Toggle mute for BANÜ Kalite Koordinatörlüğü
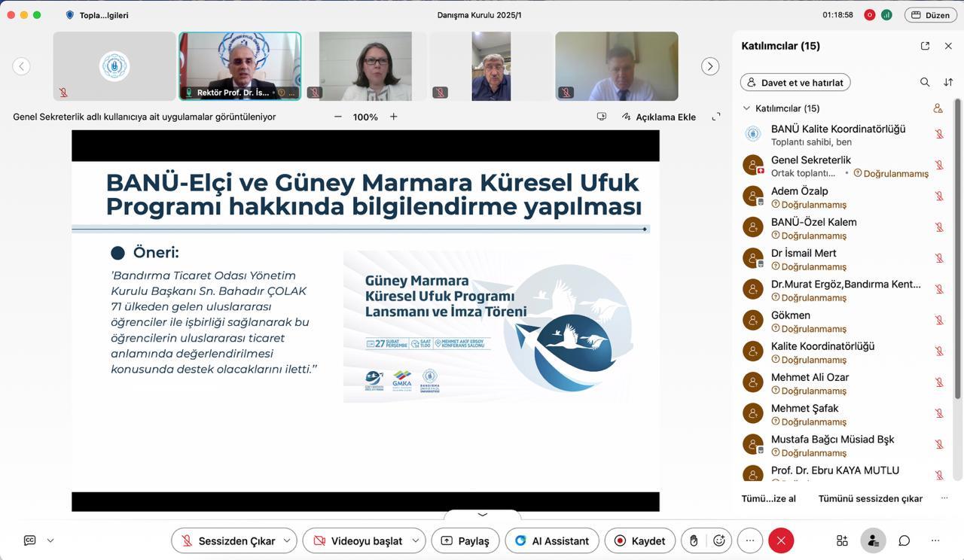 click(x=939, y=134)
